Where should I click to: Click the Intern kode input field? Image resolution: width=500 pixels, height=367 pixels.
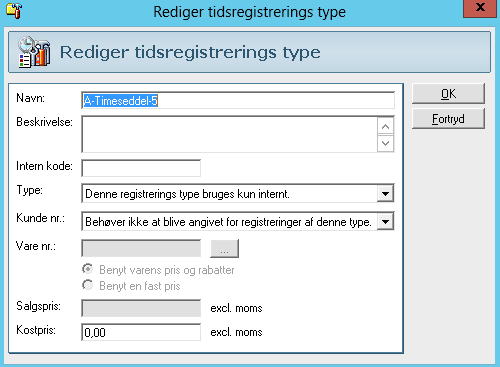click(x=141, y=168)
